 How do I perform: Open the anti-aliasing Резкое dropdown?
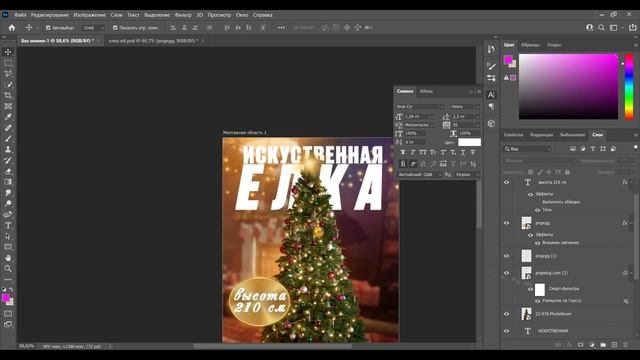(x=467, y=175)
